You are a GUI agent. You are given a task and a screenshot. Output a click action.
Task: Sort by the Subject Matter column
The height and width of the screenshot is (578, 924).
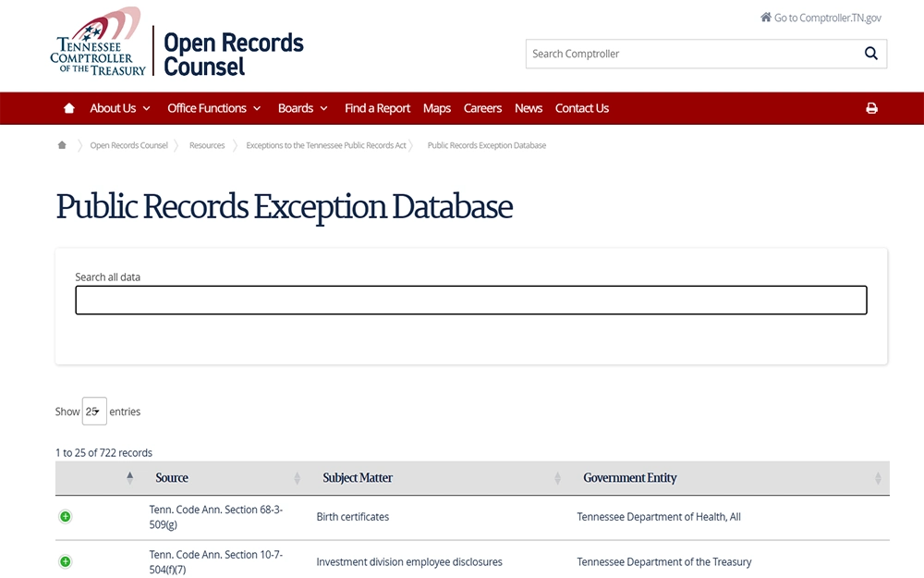(x=358, y=478)
